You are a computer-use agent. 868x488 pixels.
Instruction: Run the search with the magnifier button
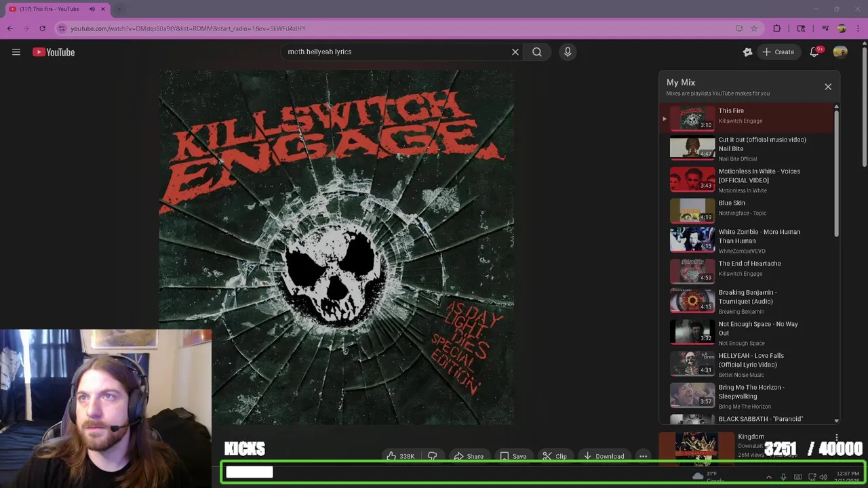(537, 52)
